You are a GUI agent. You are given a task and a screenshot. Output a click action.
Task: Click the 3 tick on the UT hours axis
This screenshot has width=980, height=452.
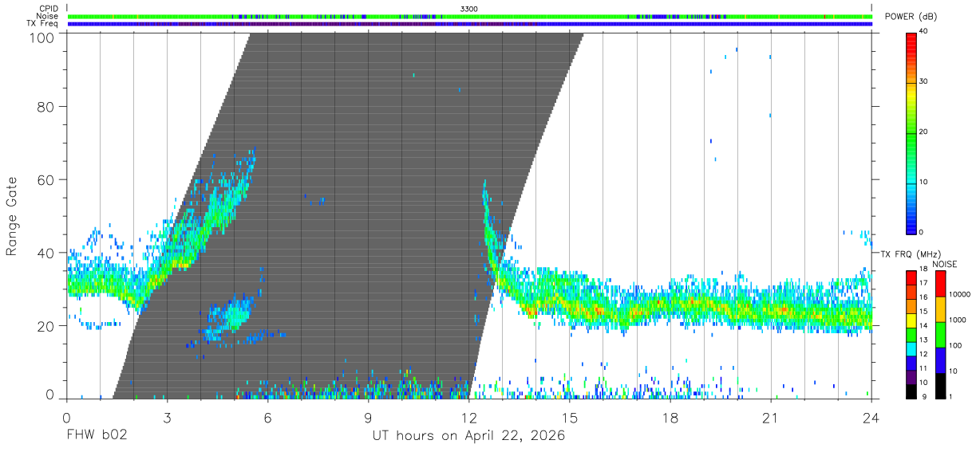[x=167, y=418]
